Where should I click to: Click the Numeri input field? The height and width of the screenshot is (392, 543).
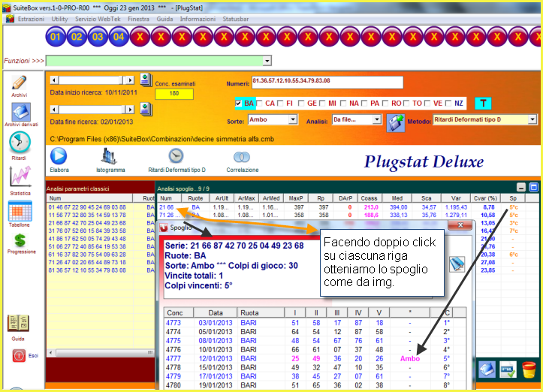pyautogui.click(x=327, y=83)
